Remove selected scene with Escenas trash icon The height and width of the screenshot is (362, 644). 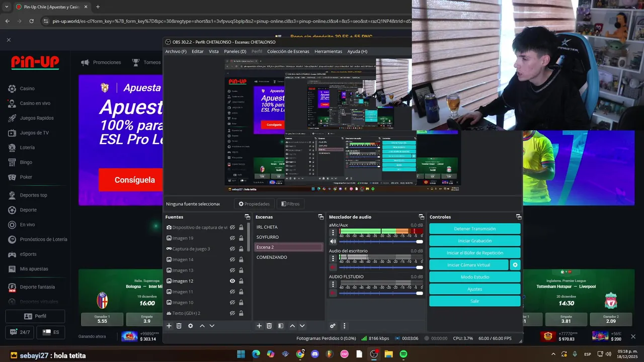click(269, 326)
